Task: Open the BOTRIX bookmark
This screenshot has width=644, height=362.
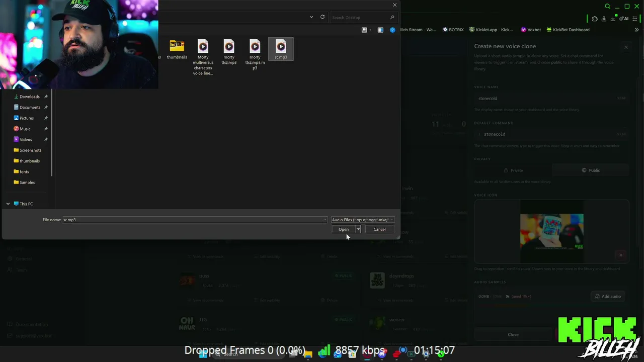Action: [453, 30]
